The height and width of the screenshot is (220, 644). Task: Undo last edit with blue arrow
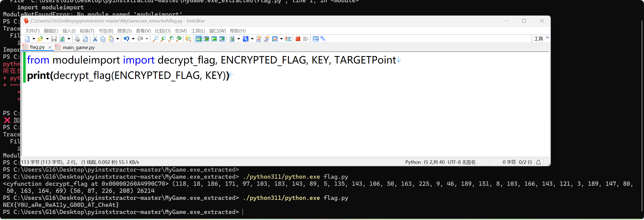pyautogui.click(x=126, y=39)
